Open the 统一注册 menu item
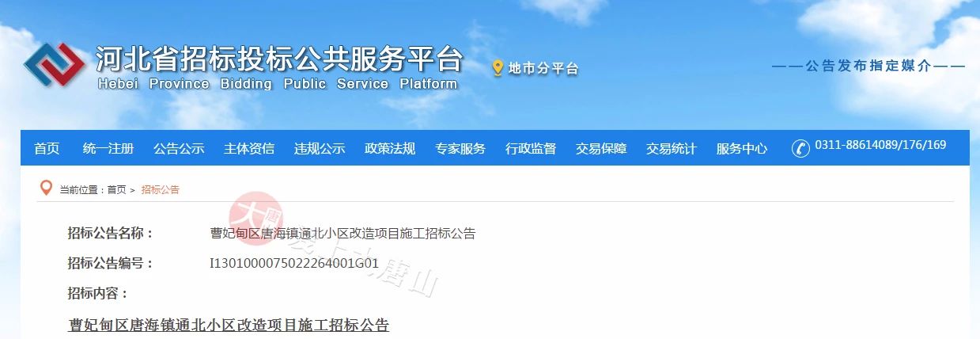Screen dimensions: 980x339 coord(108,148)
